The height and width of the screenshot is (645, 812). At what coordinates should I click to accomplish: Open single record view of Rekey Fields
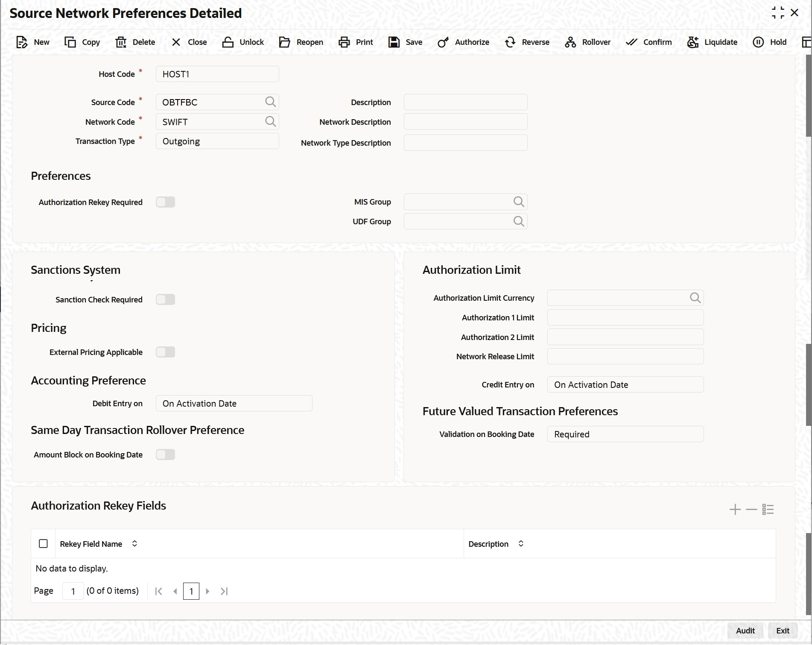768,510
